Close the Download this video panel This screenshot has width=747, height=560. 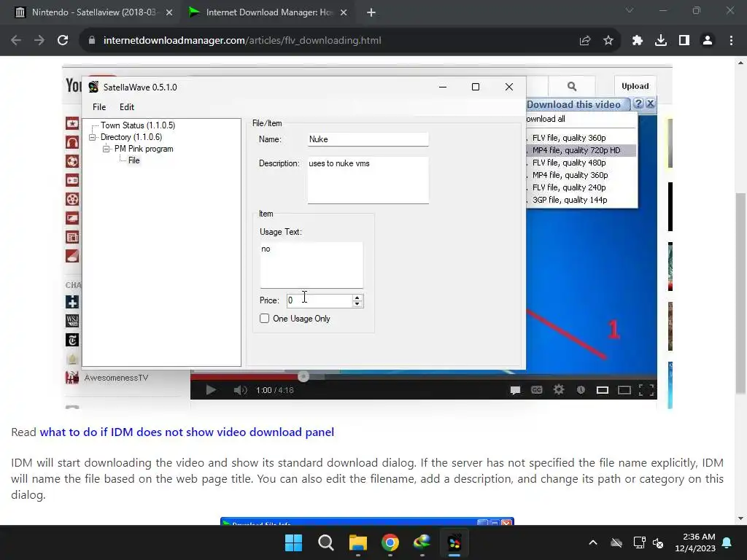[x=650, y=104]
